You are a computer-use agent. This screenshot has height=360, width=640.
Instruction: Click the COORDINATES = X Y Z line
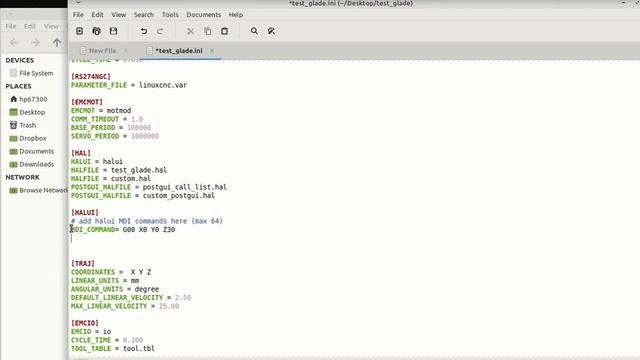tap(111, 272)
